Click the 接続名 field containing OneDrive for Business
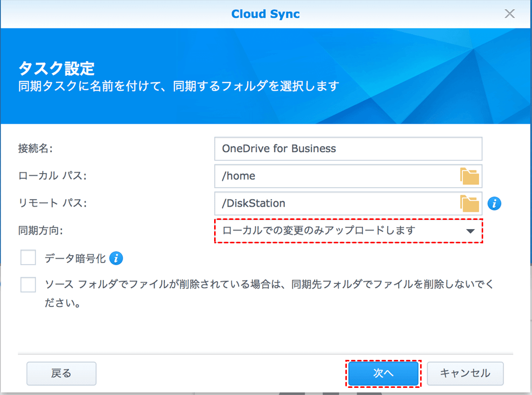 pos(348,149)
